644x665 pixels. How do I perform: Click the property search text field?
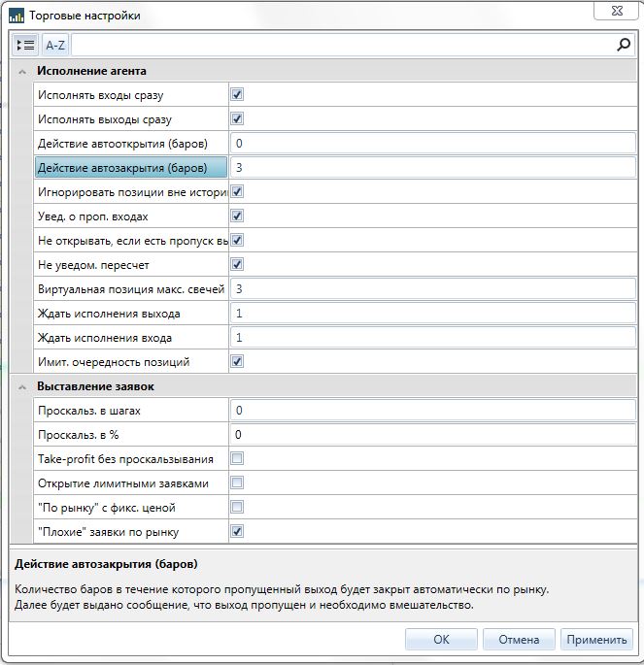coord(340,45)
